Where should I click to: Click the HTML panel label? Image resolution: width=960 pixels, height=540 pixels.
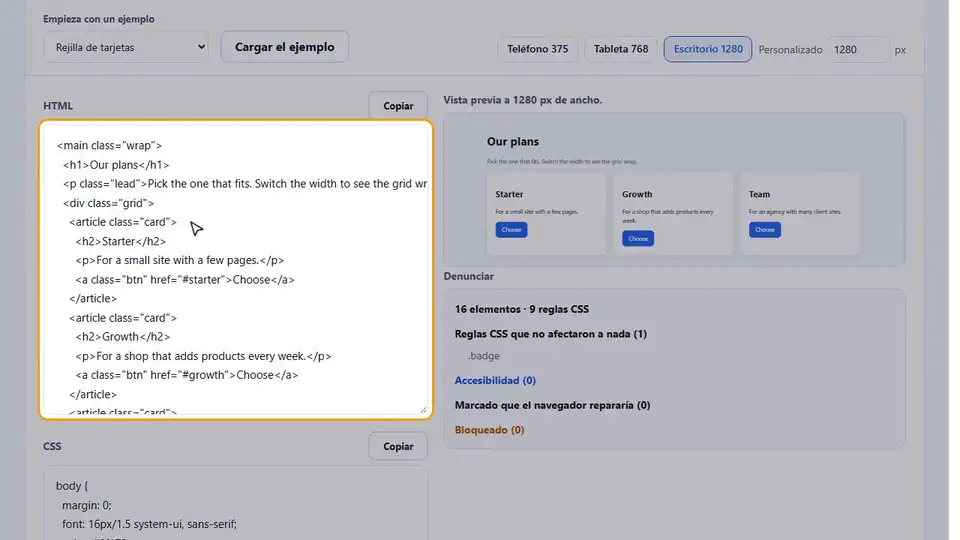(x=58, y=106)
